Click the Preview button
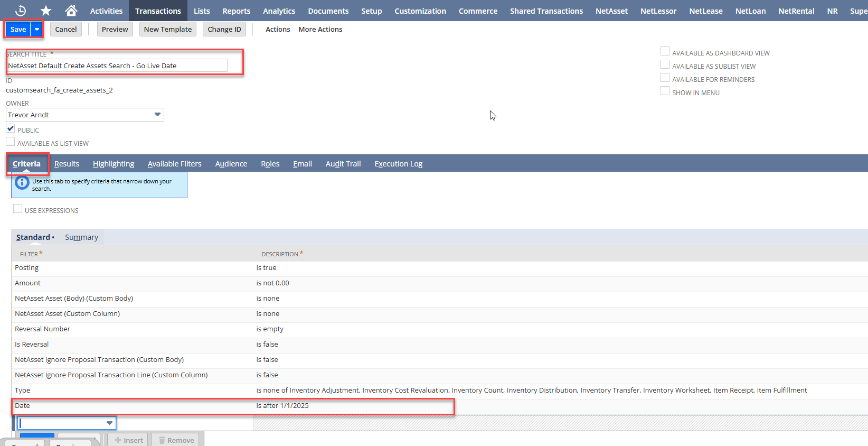 pyautogui.click(x=115, y=30)
